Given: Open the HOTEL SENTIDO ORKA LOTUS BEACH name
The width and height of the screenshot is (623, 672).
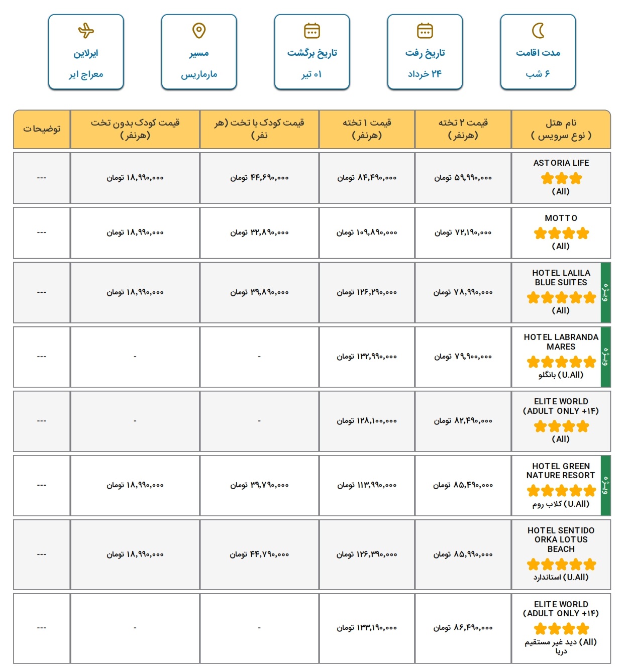Looking at the screenshot, I should coord(561,540).
